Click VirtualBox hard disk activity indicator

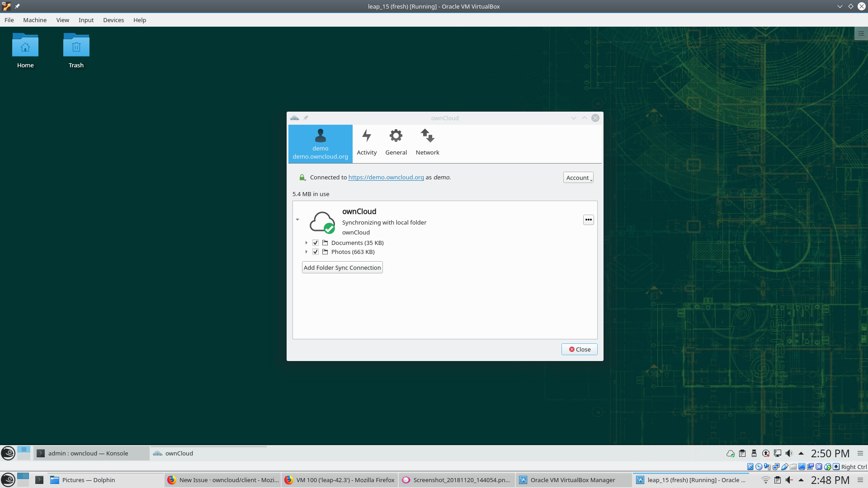pyautogui.click(x=750, y=467)
